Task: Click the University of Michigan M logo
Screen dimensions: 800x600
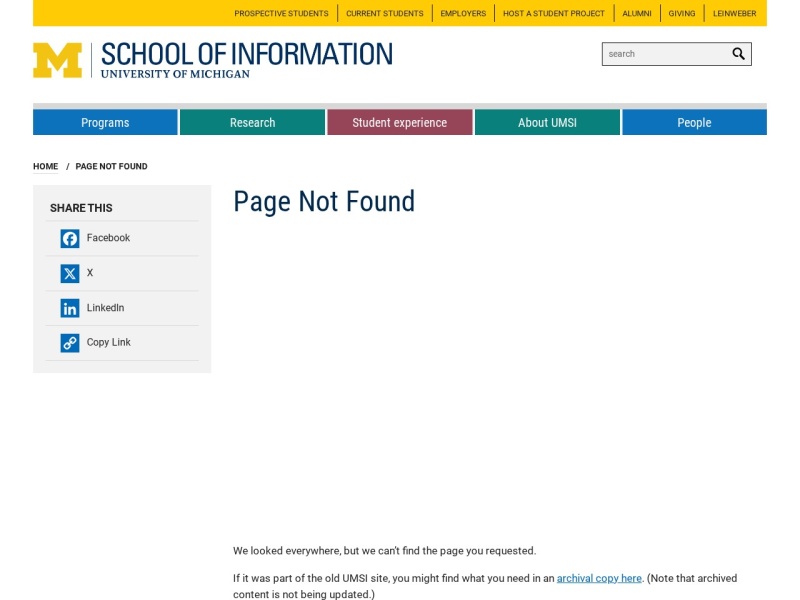Action: pos(57,60)
